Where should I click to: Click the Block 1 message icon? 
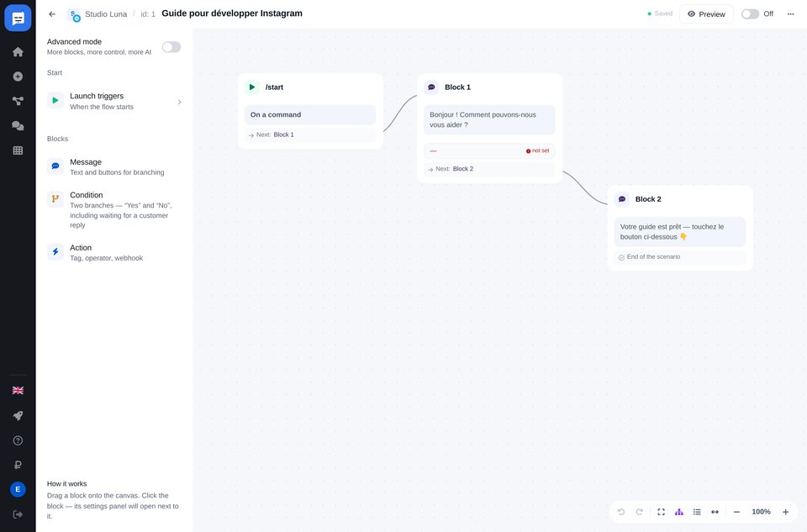pyautogui.click(x=431, y=87)
